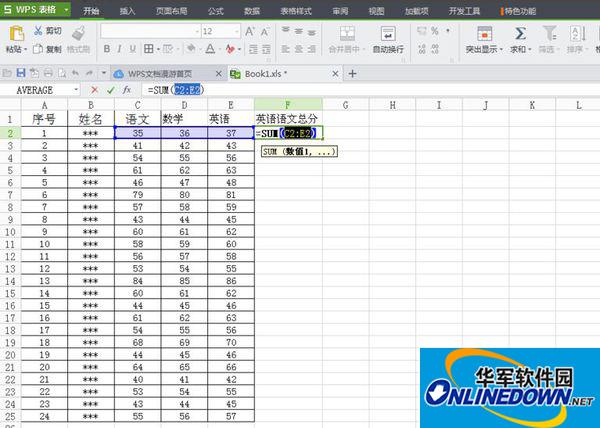Click the fx insert function button

pyautogui.click(x=127, y=90)
